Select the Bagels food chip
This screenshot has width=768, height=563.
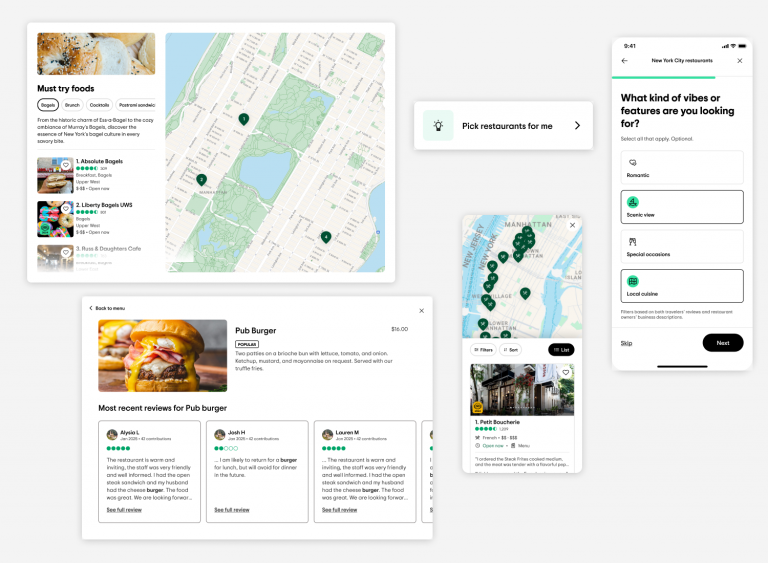[x=48, y=105]
